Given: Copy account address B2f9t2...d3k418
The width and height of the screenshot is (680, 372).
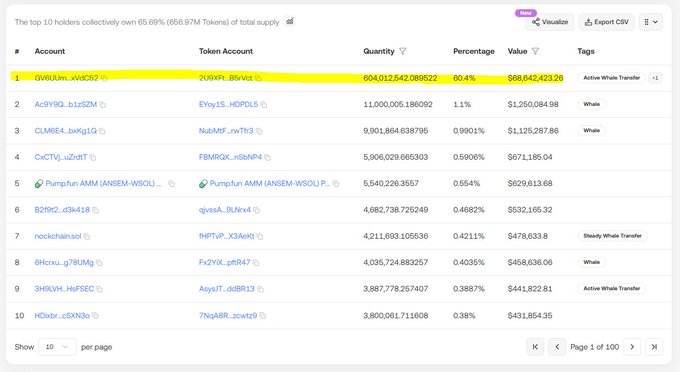Looking at the screenshot, I should (95, 210).
